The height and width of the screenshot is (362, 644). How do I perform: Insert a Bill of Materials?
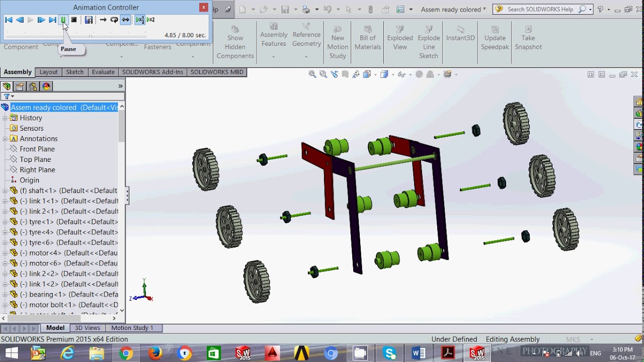368,37
